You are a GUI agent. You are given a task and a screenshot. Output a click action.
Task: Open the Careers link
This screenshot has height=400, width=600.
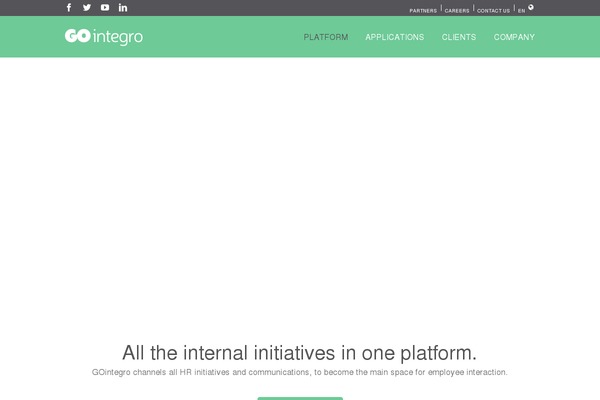tap(457, 11)
